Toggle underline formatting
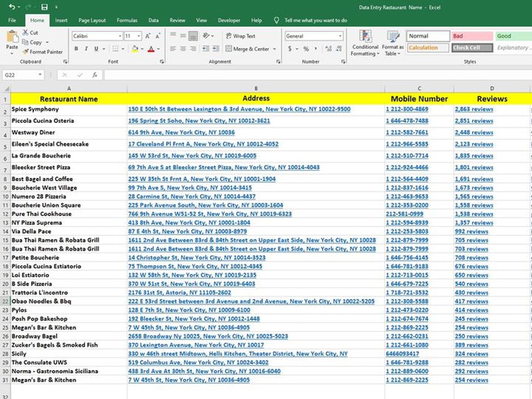Image resolution: width=532 pixels, height=399 pixels. (96, 48)
